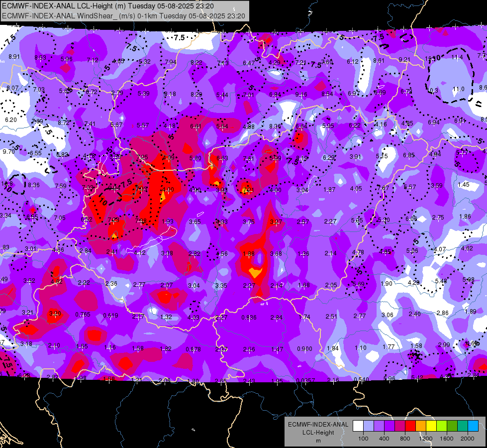Click the legend tick label '2000'

coord(468,439)
